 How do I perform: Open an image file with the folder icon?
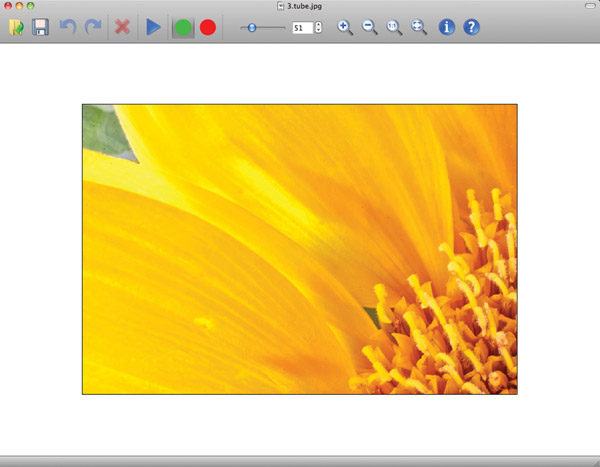16,27
